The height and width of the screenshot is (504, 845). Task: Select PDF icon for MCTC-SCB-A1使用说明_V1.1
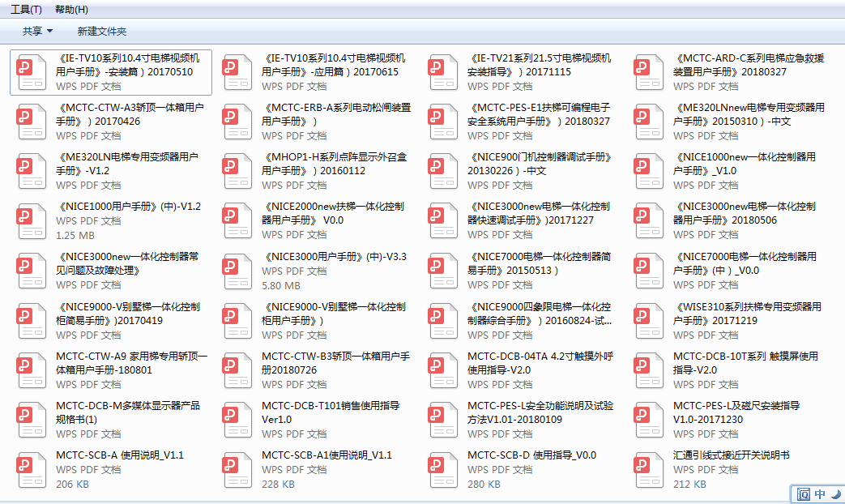tap(237, 469)
